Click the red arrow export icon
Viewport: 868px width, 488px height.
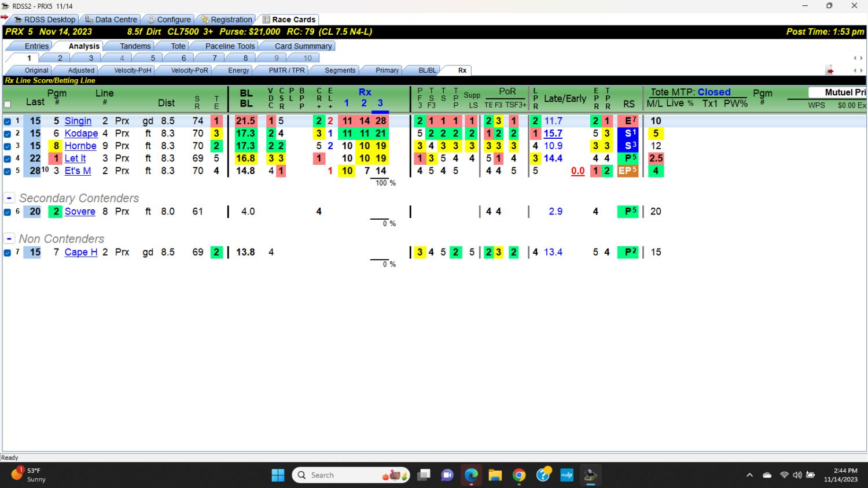(x=830, y=71)
